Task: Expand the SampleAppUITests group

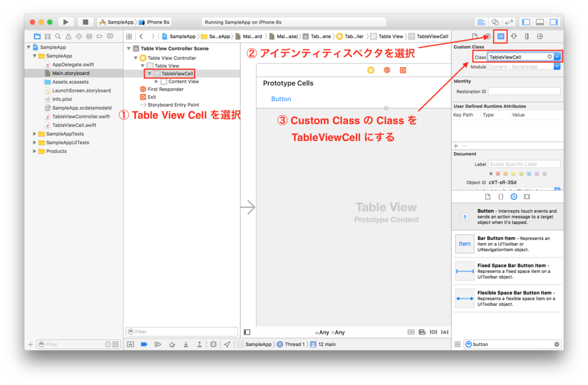Action: tap(34, 142)
